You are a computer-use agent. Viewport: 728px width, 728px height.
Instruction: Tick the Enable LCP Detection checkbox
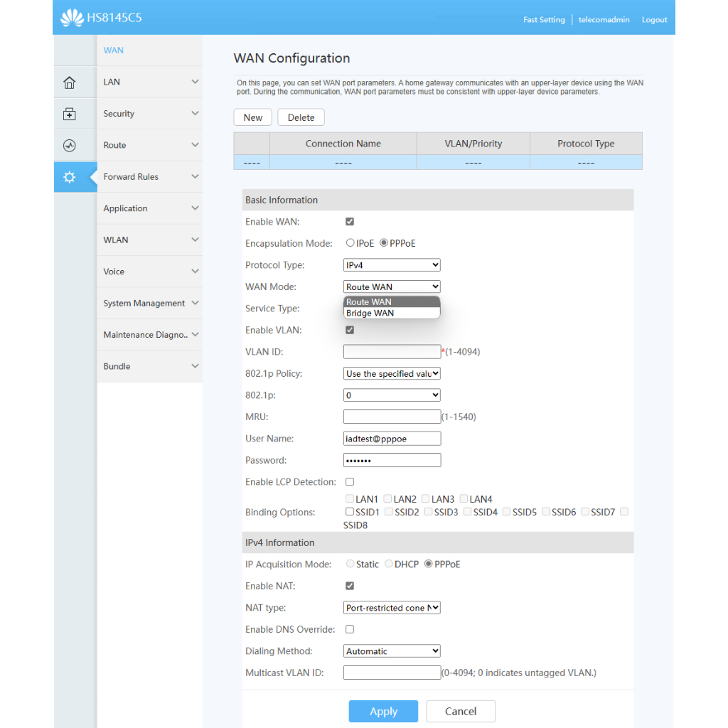tap(350, 482)
